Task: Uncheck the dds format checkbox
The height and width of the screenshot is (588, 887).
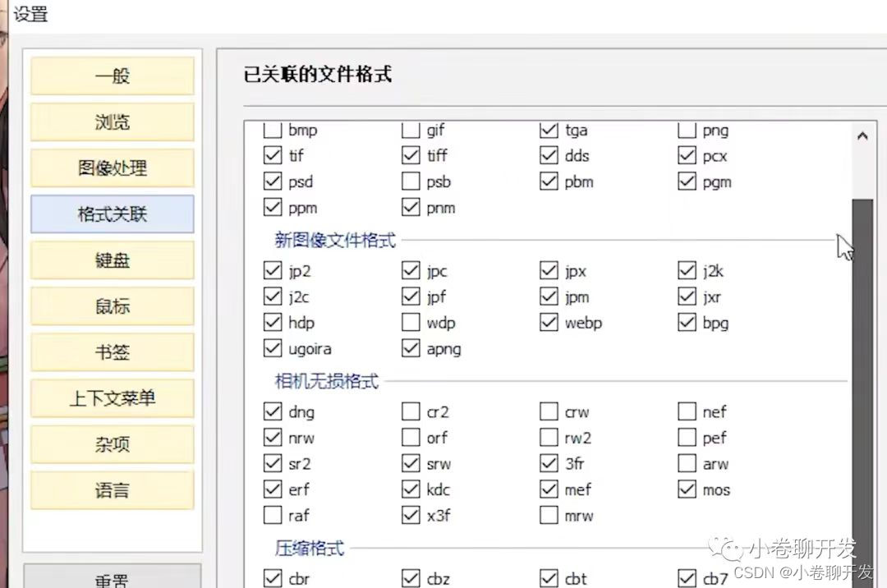Action: (549, 155)
